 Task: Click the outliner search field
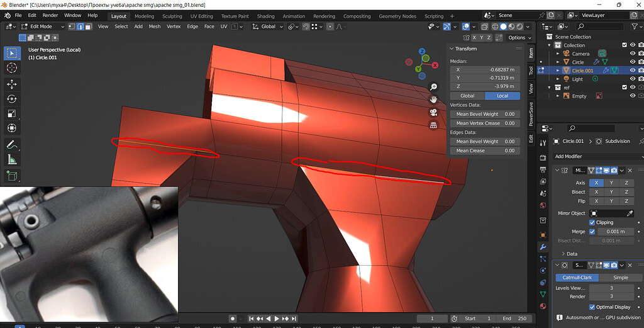tap(599, 26)
